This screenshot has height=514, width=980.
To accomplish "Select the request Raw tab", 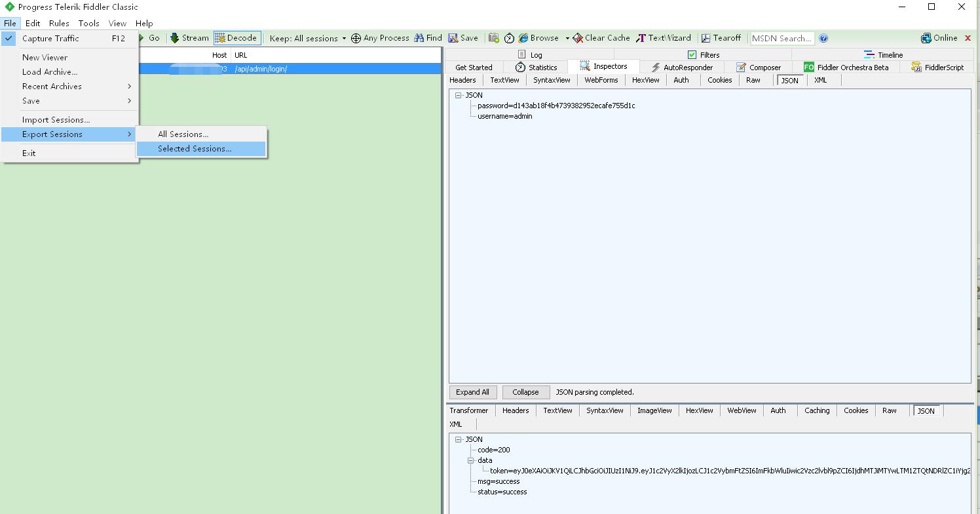I will tap(753, 80).
